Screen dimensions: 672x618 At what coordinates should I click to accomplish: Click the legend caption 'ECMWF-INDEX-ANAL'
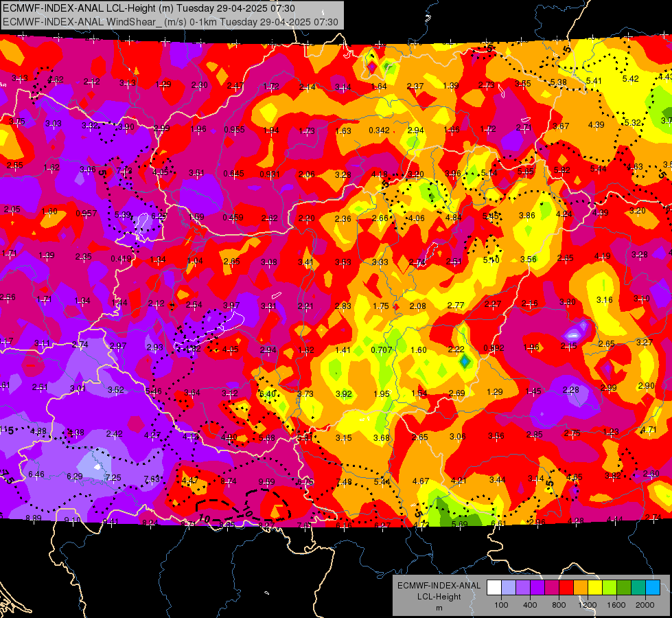[439, 586]
